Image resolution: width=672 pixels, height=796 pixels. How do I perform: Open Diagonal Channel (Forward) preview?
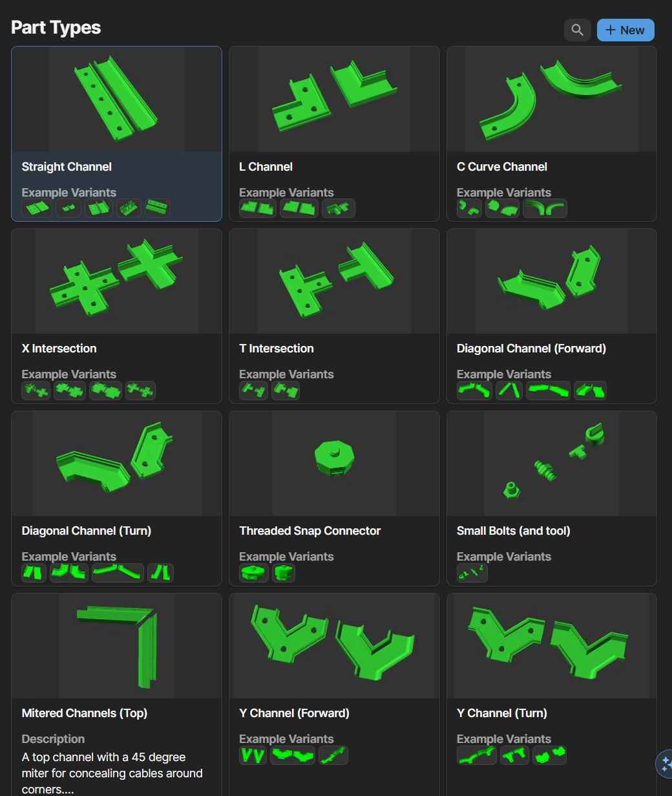[x=552, y=281]
